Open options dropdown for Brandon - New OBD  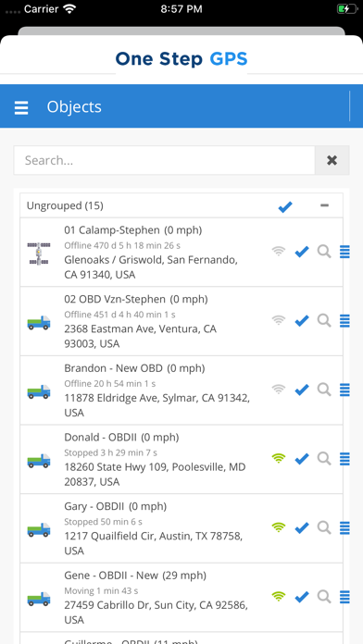pyautogui.click(x=344, y=390)
